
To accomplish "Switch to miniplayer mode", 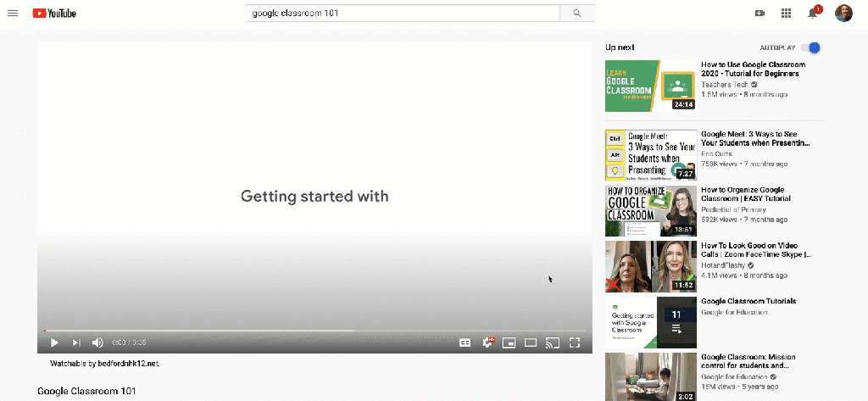I will click(x=509, y=343).
